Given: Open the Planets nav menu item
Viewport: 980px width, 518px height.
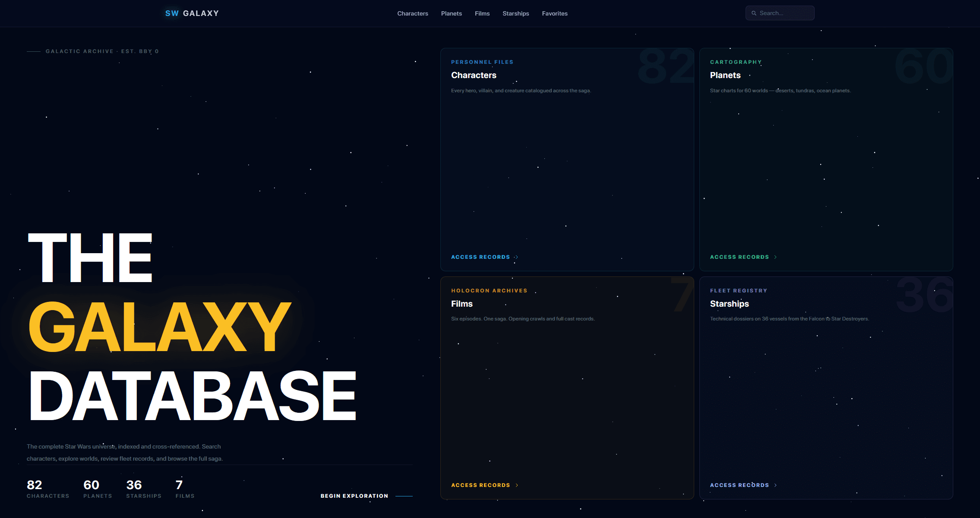Looking at the screenshot, I should coord(452,13).
